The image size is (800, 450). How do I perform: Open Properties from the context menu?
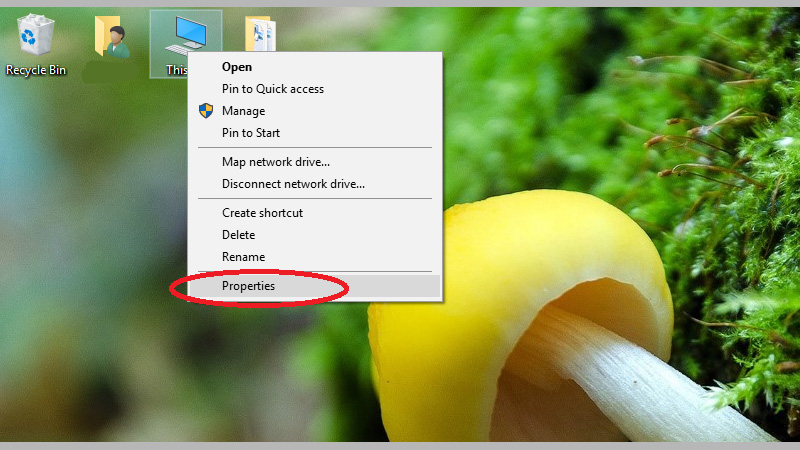pos(314,286)
